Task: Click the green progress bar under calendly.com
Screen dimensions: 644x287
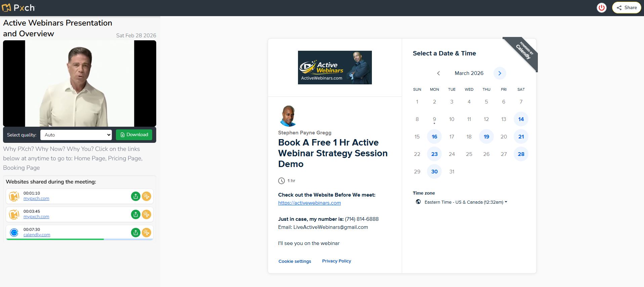Action: tap(55, 239)
